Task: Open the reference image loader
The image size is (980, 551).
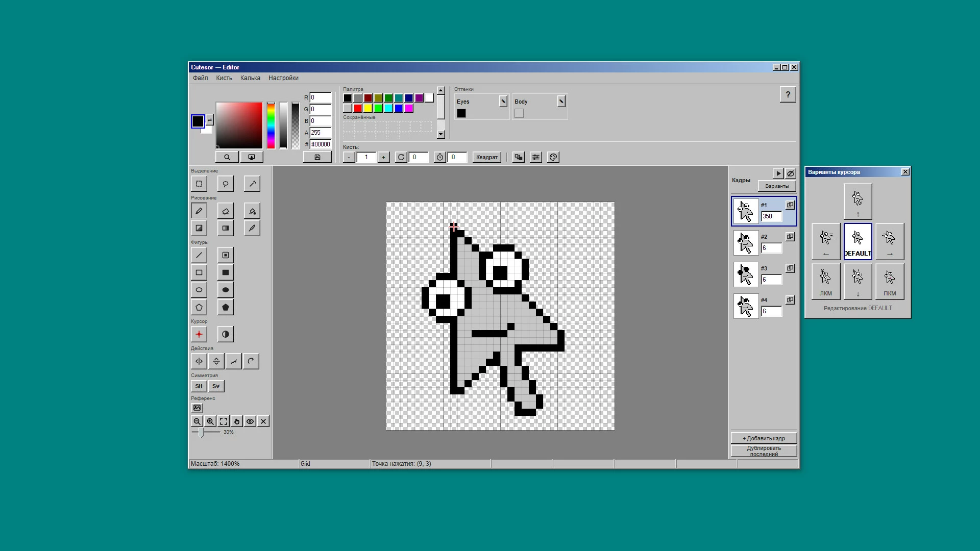Action: (x=197, y=408)
